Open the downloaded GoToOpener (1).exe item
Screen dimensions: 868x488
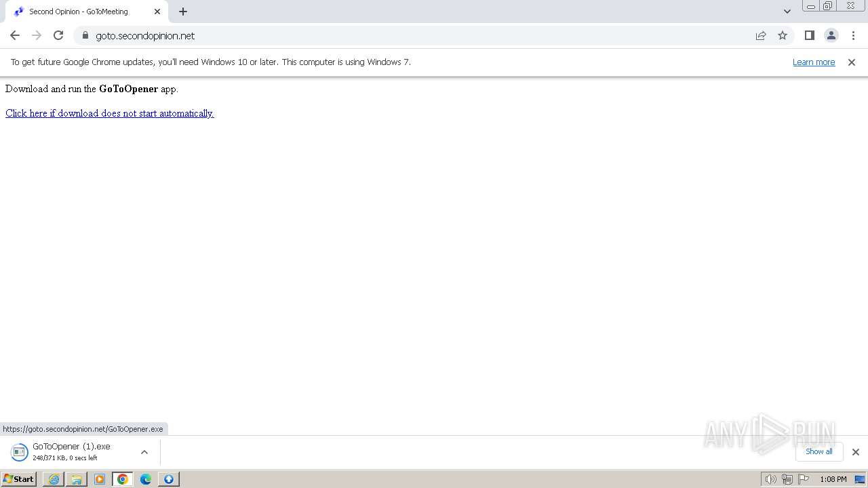[x=71, y=451]
